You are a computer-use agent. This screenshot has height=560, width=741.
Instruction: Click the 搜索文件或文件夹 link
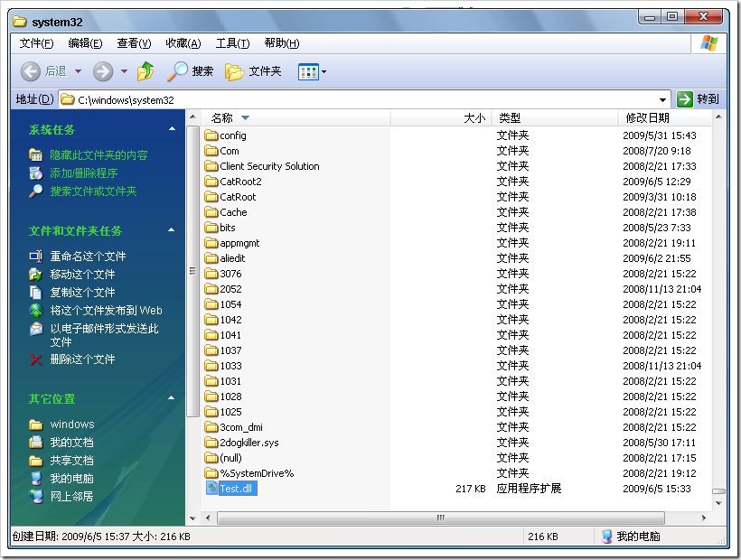(94, 191)
